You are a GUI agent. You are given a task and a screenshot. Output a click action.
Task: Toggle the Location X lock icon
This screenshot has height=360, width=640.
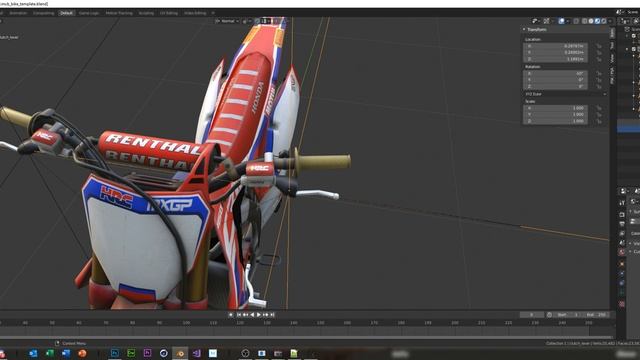(599, 46)
